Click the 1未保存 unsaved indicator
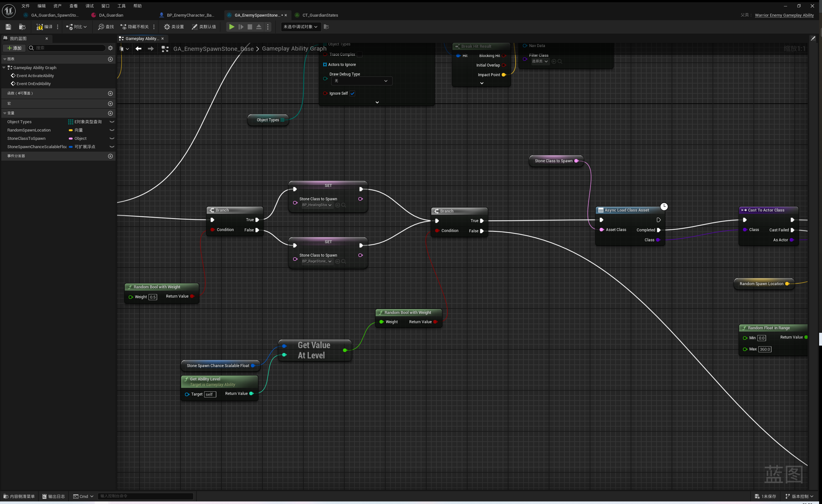This screenshot has width=822, height=504. [x=765, y=496]
